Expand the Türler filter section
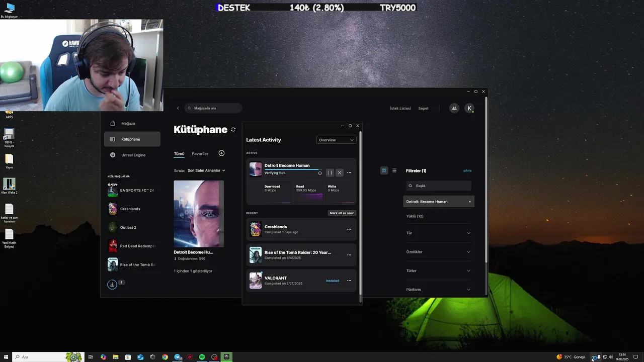This screenshot has width=644, height=362. point(438,270)
